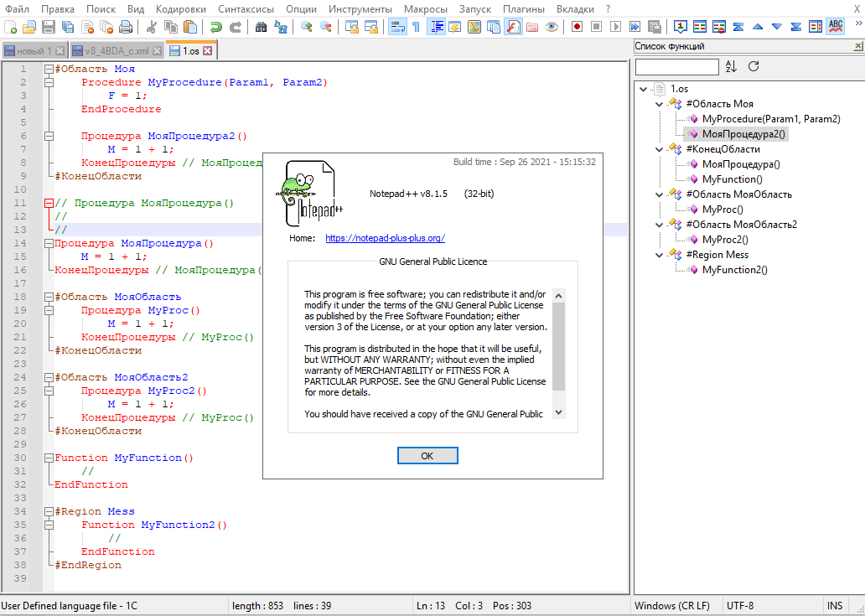
Task: Click OK in the About dialog
Action: click(427, 456)
